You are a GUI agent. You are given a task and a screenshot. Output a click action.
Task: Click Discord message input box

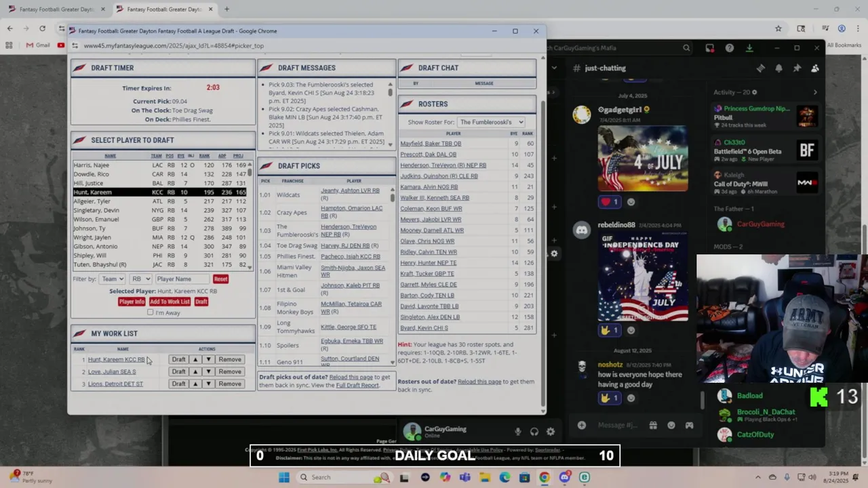[x=618, y=425]
